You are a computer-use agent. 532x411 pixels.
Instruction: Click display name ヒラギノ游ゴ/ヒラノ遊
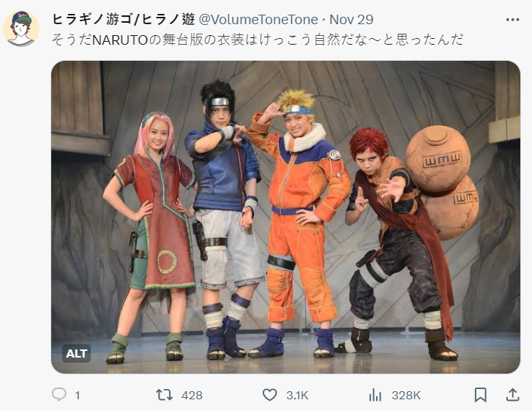pos(124,19)
